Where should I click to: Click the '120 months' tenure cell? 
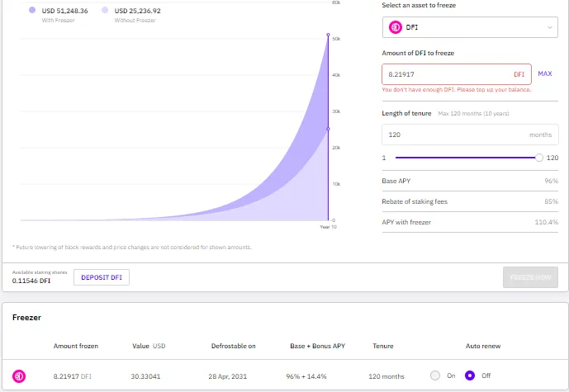pyautogui.click(x=386, y=376)
